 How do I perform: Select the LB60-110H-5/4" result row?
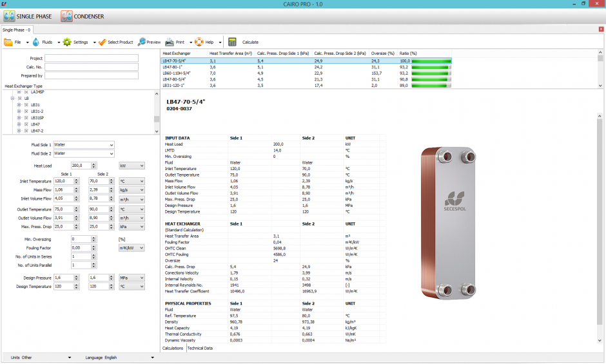coord(306,73)
